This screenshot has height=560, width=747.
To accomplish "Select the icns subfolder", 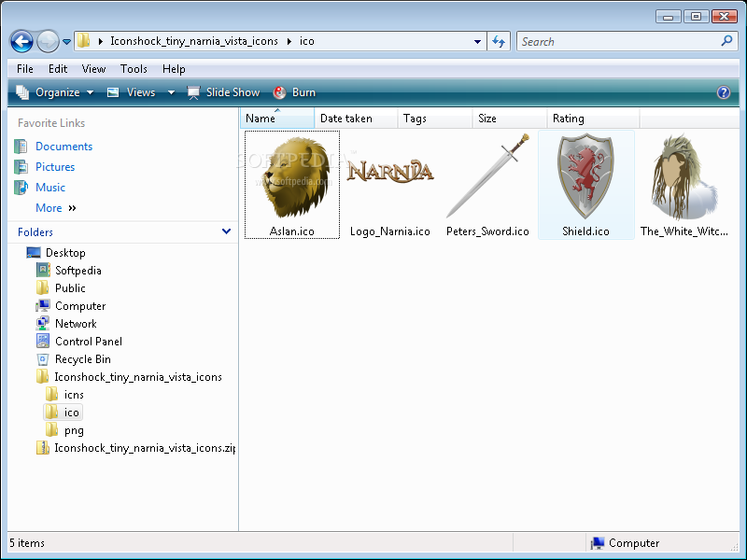I will click(x=74, y=395).
